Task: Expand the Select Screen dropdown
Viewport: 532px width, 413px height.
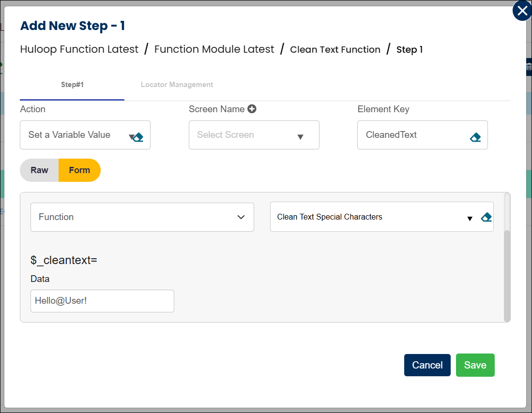Action: (254, 135)
